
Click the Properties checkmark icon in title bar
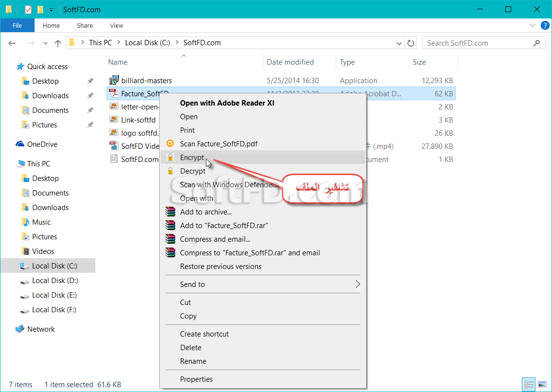point(28,10)
